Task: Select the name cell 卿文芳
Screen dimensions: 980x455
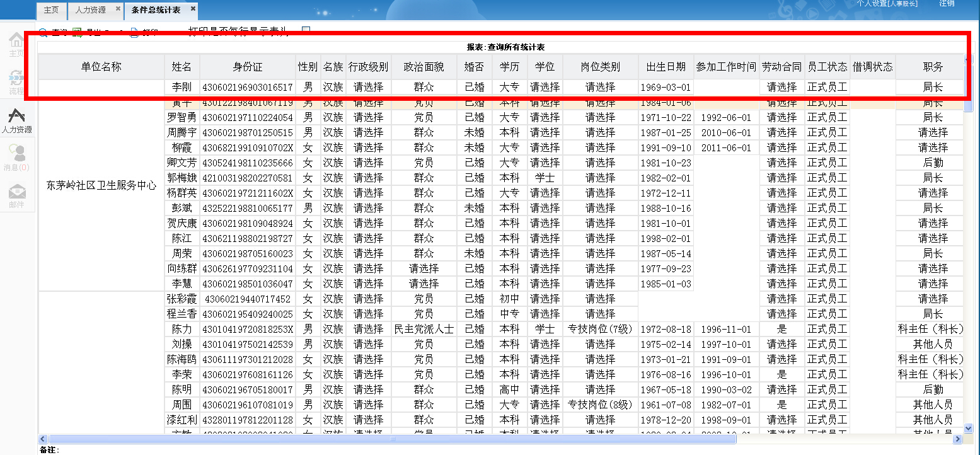Action: point(182,163)
